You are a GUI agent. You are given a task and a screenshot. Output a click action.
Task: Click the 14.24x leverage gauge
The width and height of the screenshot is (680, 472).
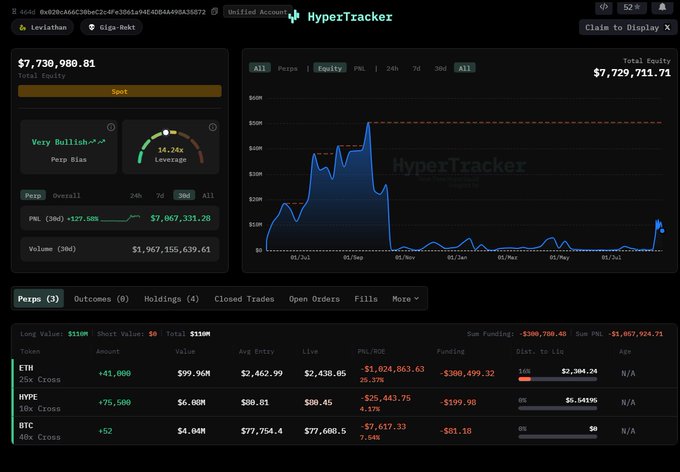(x=170, y=148)
